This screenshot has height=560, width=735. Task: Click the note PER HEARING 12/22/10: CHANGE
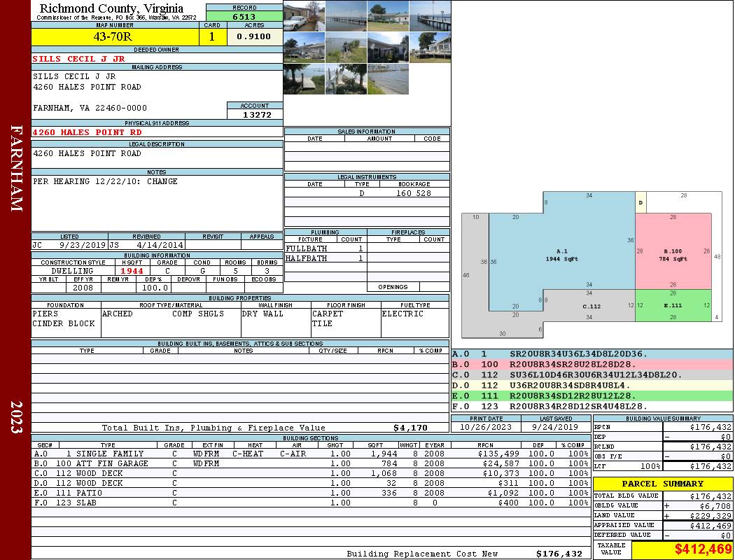(x=105, y=181)
